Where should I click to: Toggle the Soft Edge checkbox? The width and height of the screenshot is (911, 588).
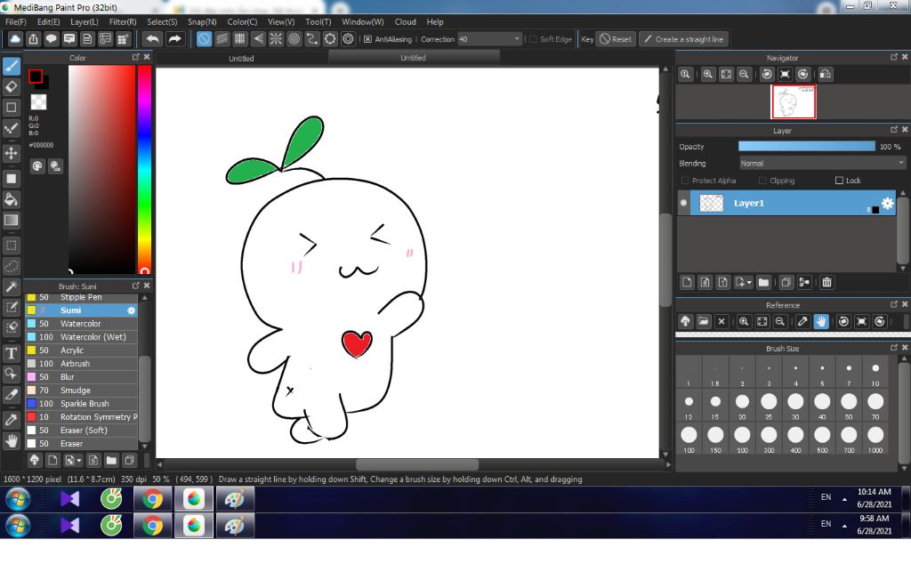[x=533, y=39]
